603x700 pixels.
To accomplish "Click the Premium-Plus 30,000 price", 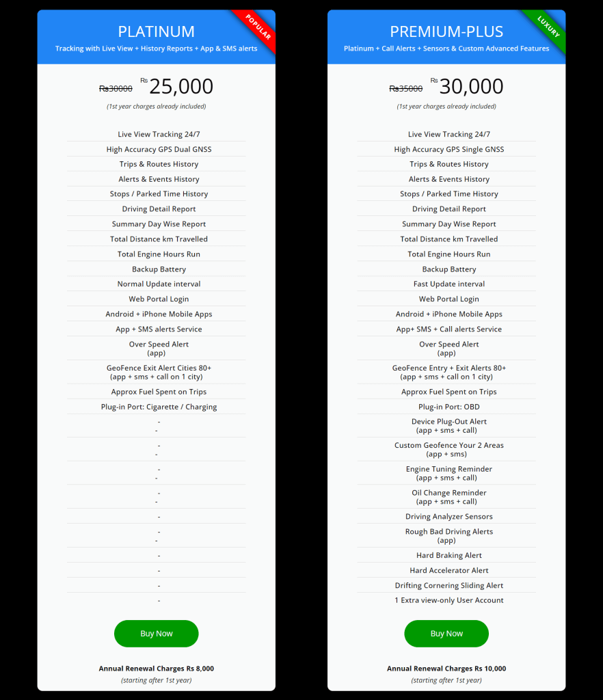I will point(471,87).
